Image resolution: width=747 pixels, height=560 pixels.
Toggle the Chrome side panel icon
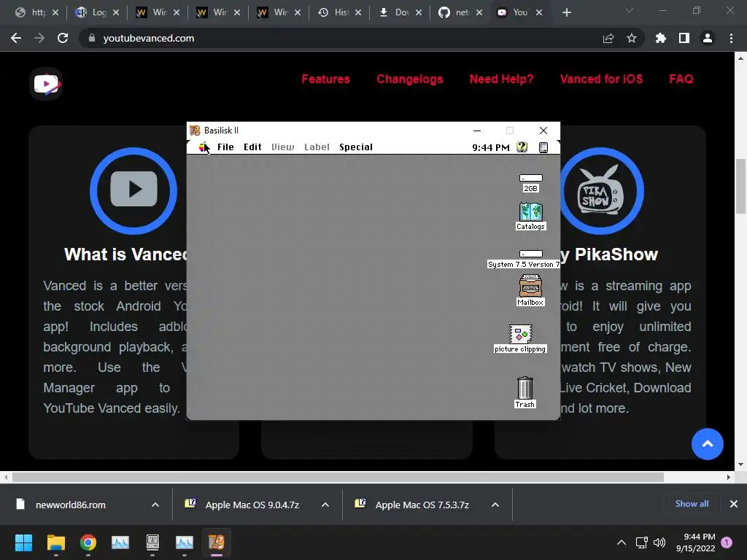[x=684, y=38]
